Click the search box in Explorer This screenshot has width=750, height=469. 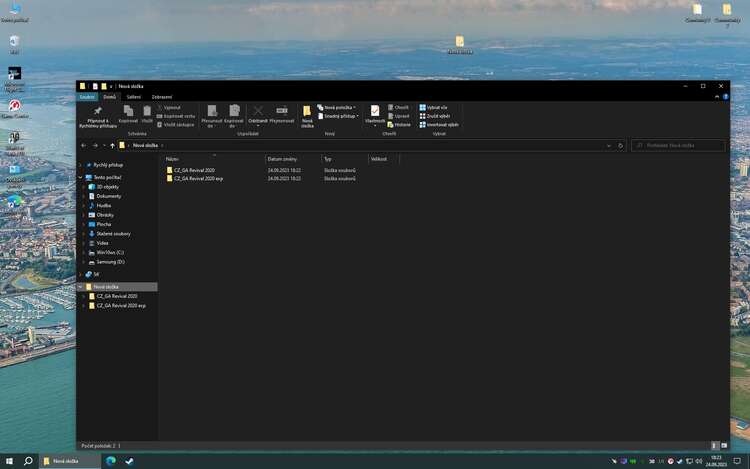tap(678, 145)
